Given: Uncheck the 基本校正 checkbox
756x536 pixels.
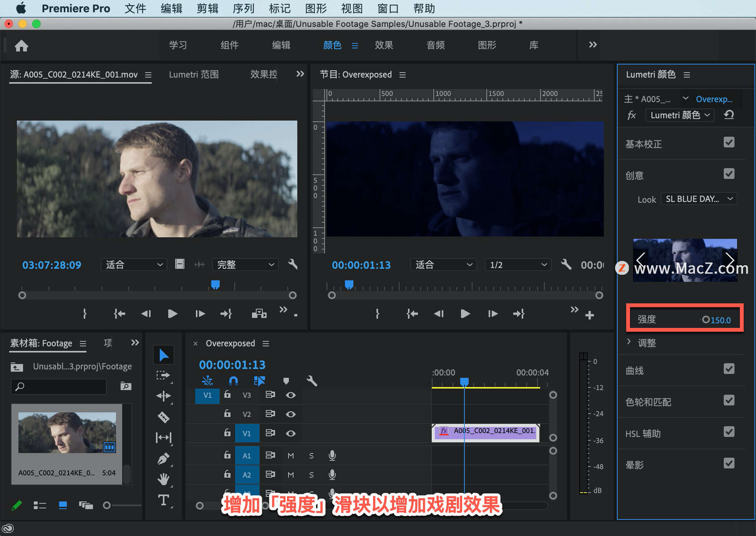Looking at the screenshot, I should (728, 142).
